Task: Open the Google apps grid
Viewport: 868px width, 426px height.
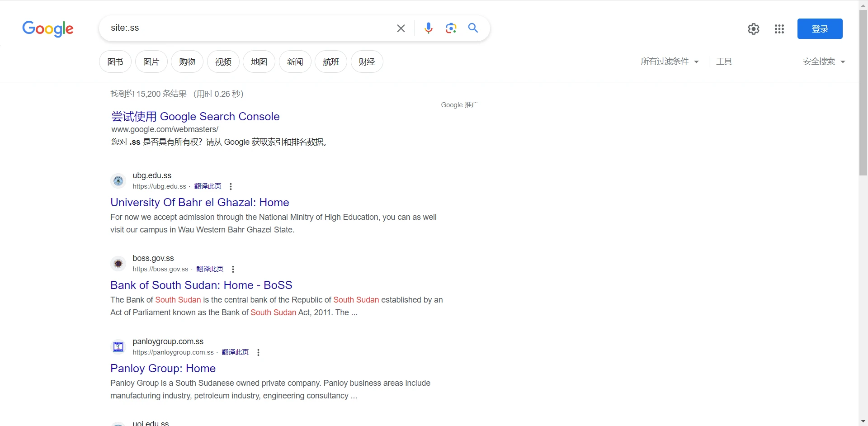Action: click(779, 29)
